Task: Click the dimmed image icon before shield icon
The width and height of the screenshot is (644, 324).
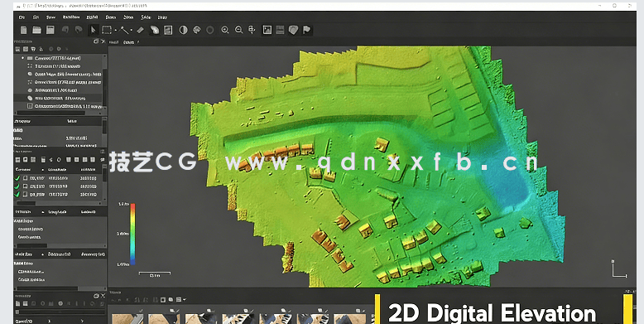Action: pos(280,30)
